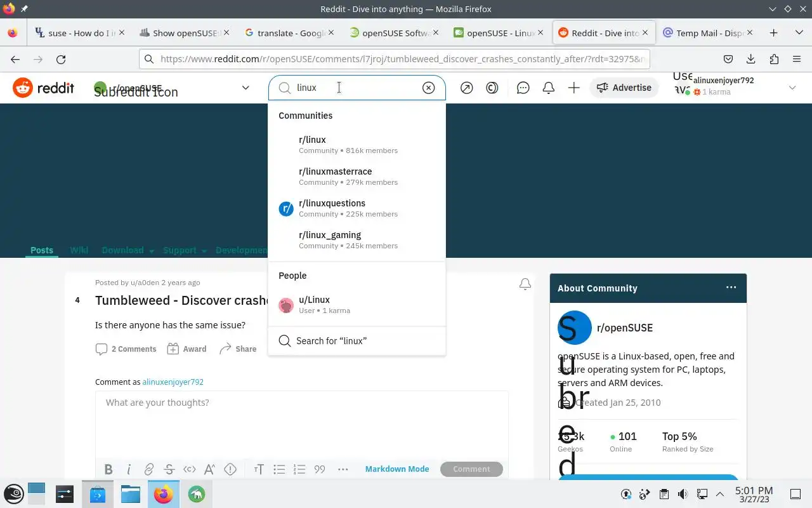Focus the Reddit search field with "linux"
This screenshot has width=812, height=508.
pyautogui.click(x=357, y=88)
